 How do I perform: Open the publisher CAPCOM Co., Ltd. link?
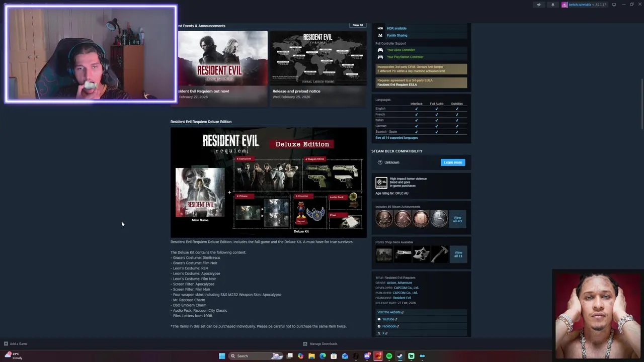[405, 293]
